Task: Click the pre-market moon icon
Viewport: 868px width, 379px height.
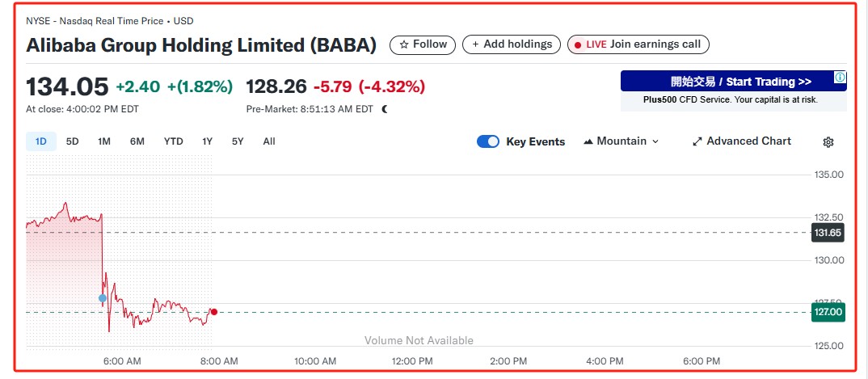Action: pos(385,108)
